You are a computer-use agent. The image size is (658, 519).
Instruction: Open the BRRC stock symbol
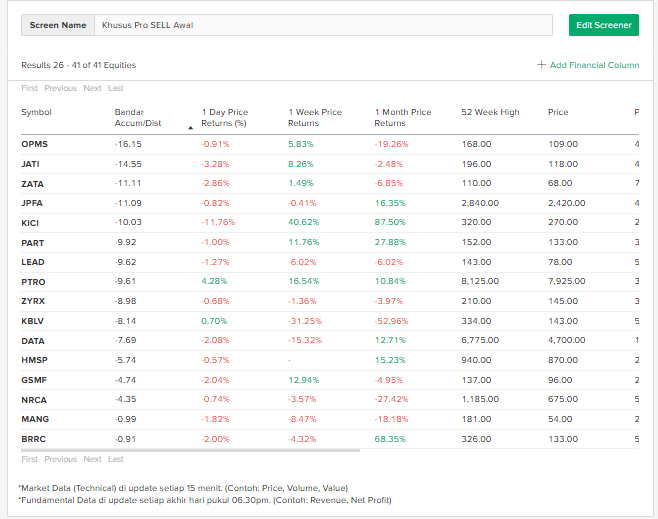(x=34, y=438)
